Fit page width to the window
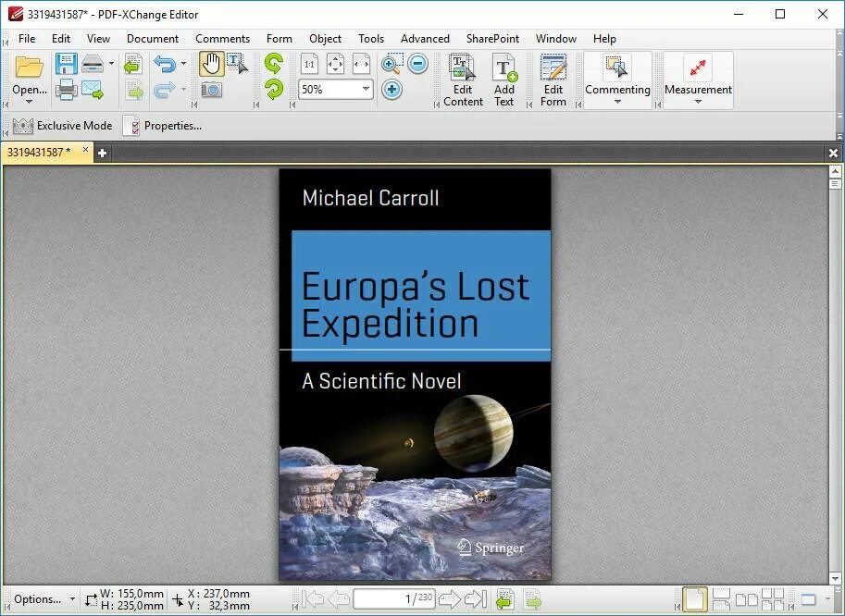This screenshot has width=845, height=616. tap(361, 64)
